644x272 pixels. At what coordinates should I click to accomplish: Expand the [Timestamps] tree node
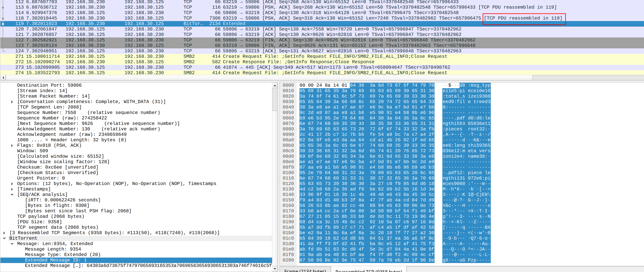[x=12, y=189]
